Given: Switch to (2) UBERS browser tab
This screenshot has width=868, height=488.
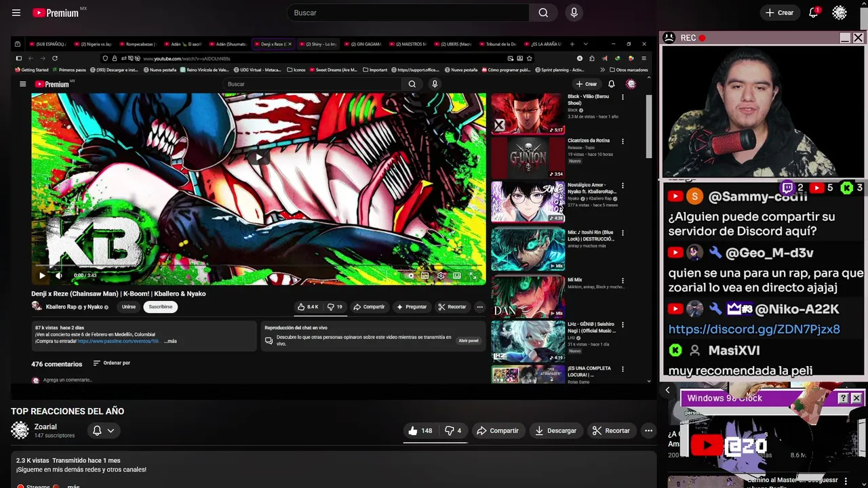Looking at the screenshot, I should point(454,44).
